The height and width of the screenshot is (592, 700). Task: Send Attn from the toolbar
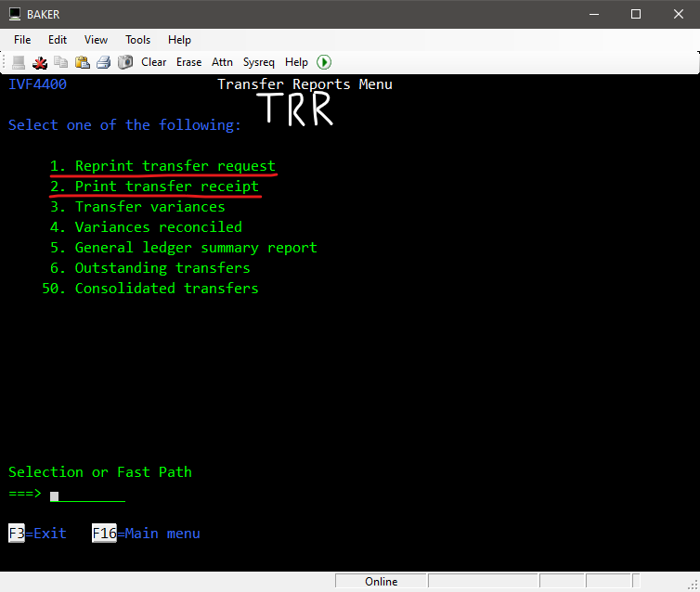(223, 62)
